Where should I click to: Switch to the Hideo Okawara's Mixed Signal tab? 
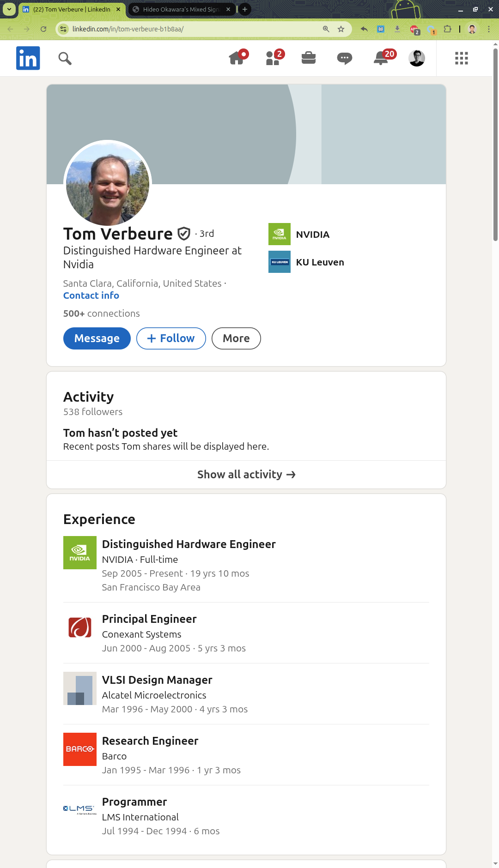[180, 9]
